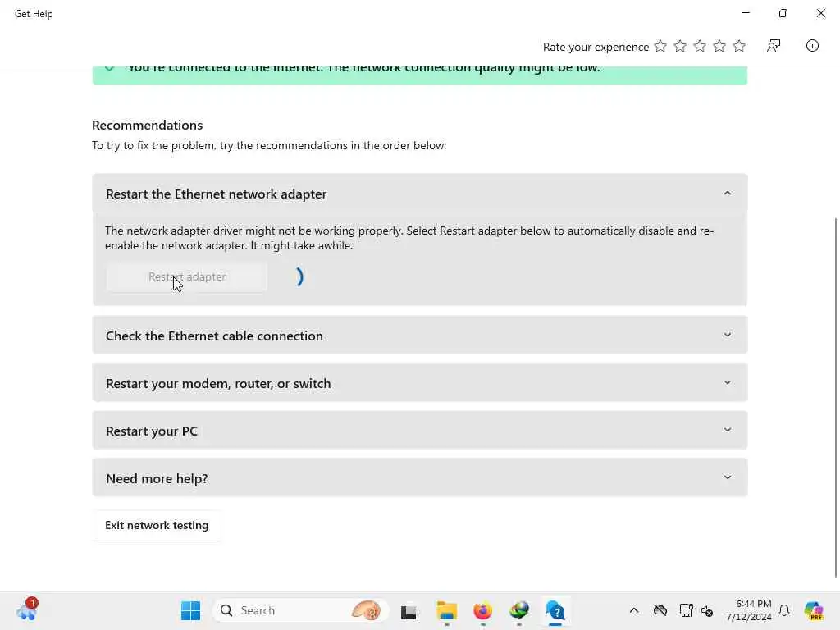
Task: Click the Restart adapter button
Action: tap(187, 277)
